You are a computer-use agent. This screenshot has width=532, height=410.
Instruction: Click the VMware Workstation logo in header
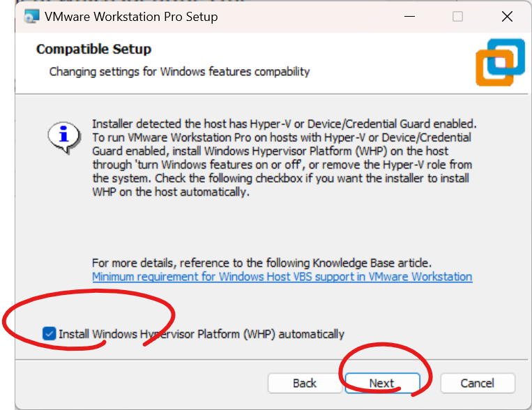tap(500, 62)
